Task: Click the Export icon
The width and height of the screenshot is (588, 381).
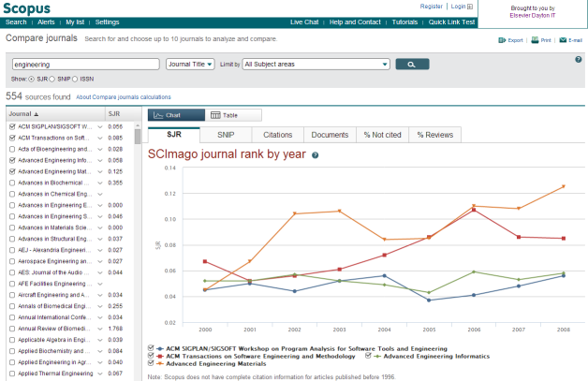Action: pyautogui.click(x=502, y=40)
